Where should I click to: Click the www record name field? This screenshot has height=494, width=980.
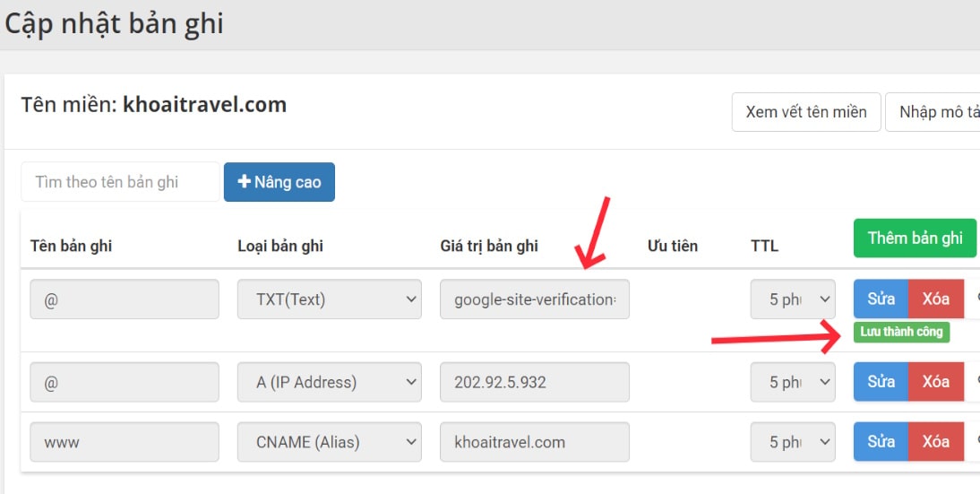point(125,442)
